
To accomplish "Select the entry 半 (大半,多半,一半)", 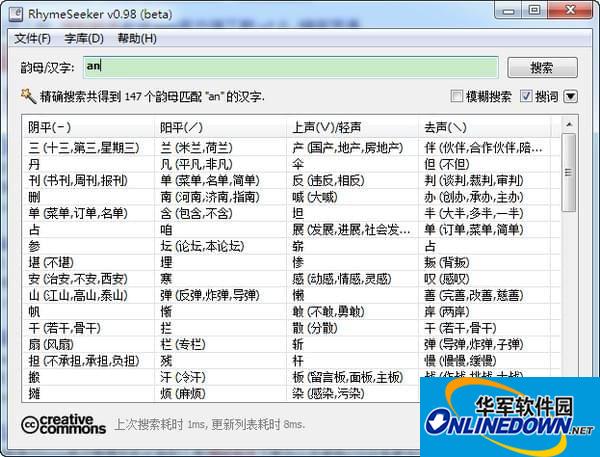I will [x=474, y=213].
